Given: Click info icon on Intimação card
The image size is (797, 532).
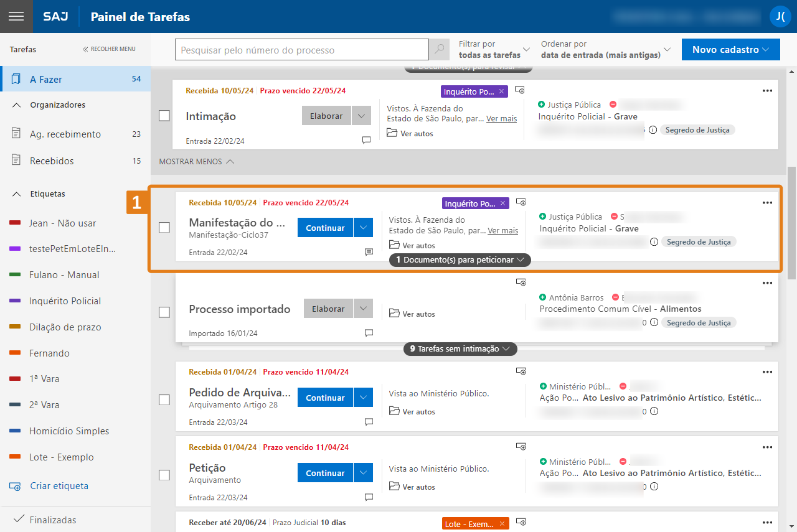Looking at the screenshot, I should pyautogui.click(x=653, y=130).
